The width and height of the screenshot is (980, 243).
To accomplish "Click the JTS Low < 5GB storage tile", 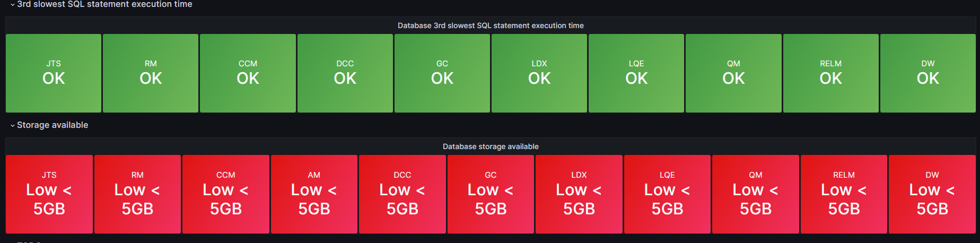I will point(49,194).
